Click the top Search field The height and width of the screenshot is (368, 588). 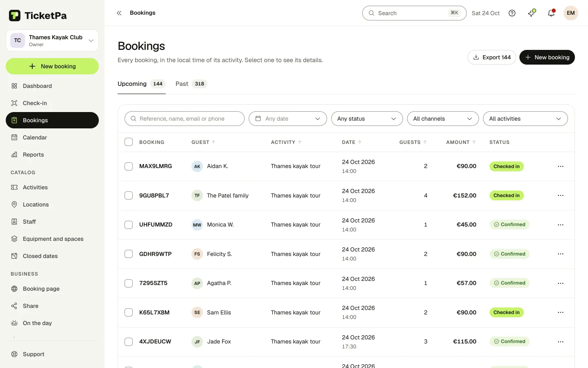[x=414, y=13]
